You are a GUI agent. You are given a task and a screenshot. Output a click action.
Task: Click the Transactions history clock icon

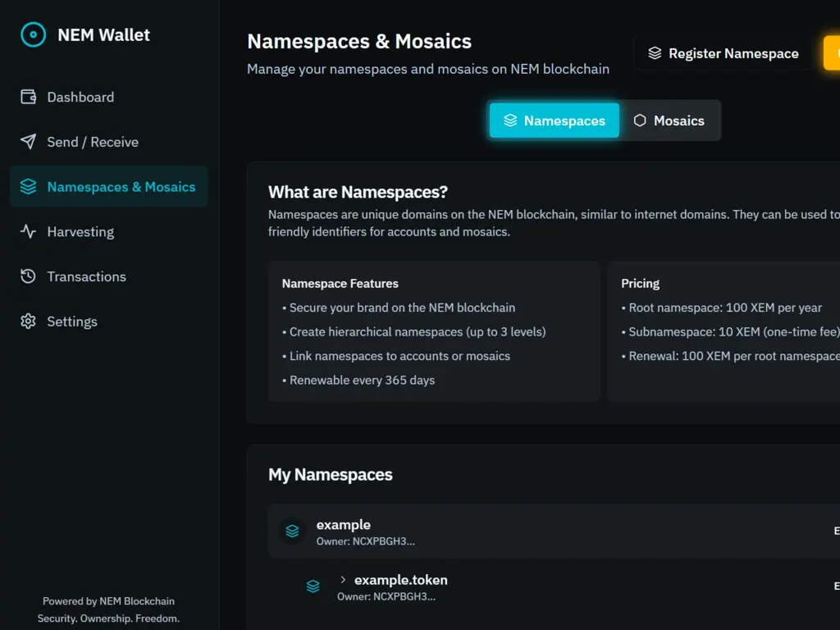pyautogui.click(x=29, y=276)
